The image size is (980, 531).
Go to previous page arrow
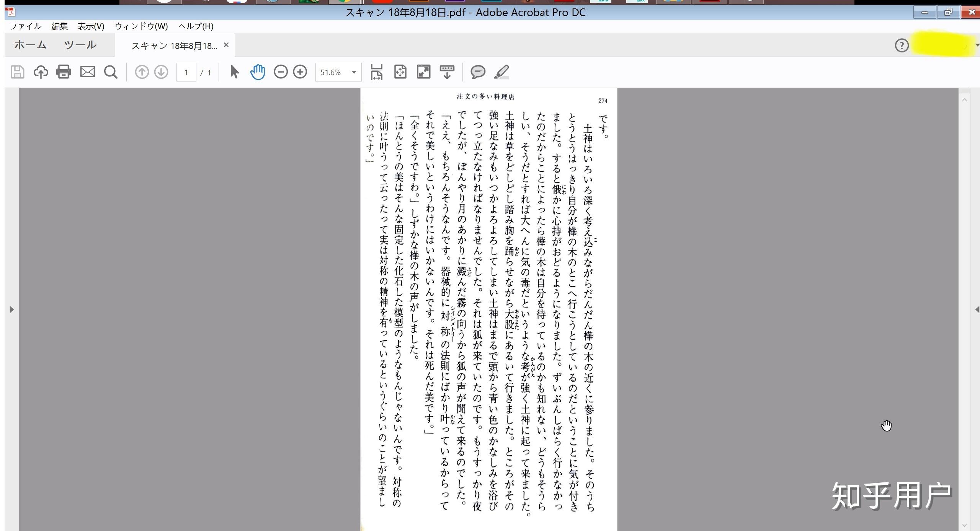click(x=142, y=72)
